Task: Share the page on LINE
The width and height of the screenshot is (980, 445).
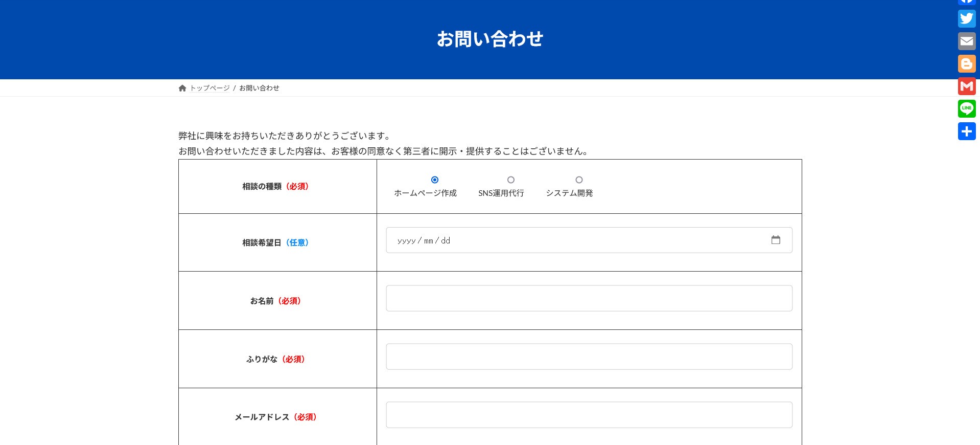Action: [x=966, y=108]
